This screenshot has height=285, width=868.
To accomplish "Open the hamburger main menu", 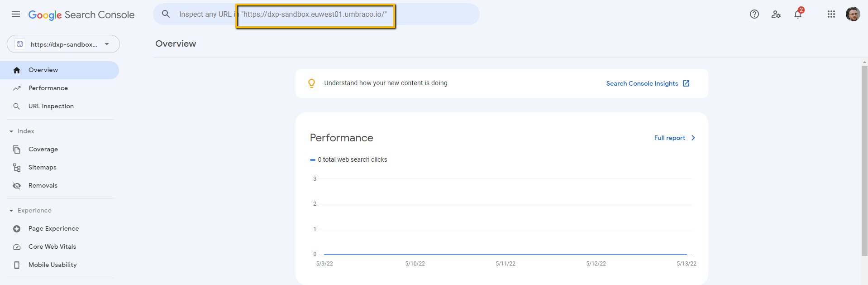I will coord(16,14).
